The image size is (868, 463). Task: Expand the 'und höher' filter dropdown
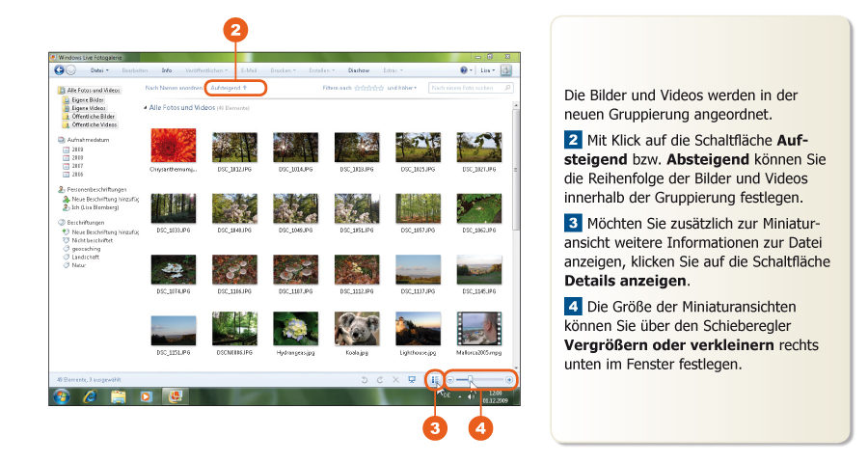(x=402, y=88)
